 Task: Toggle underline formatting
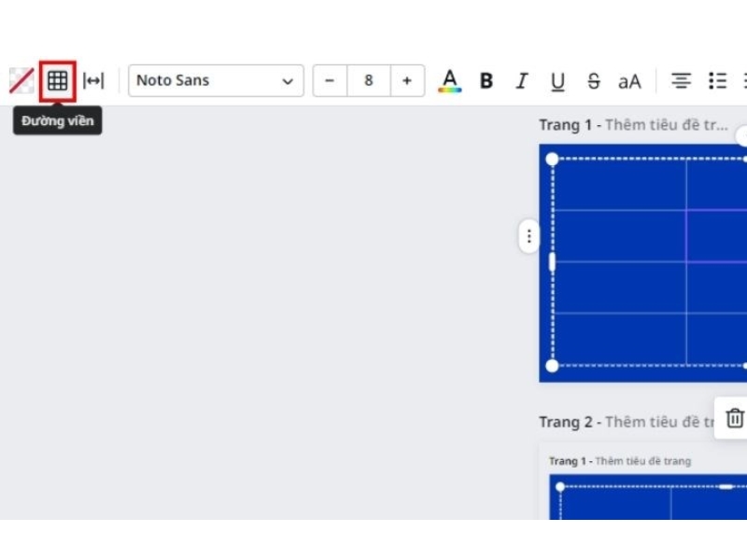(x=557, y=80)
